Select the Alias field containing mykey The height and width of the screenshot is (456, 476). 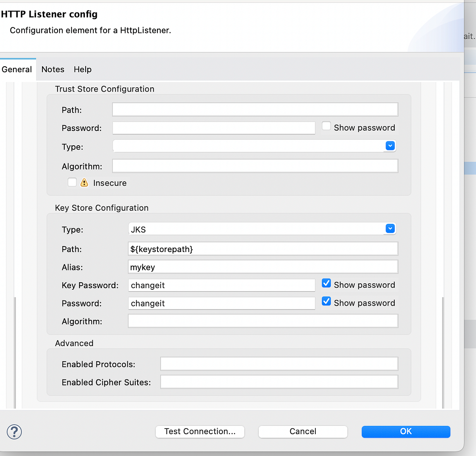coord(263,267)
